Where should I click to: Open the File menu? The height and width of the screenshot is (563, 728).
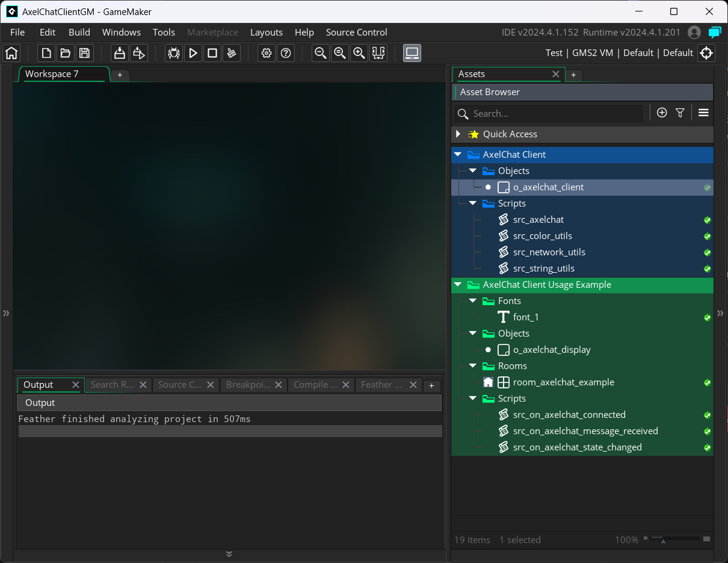(x=17, y=33)
